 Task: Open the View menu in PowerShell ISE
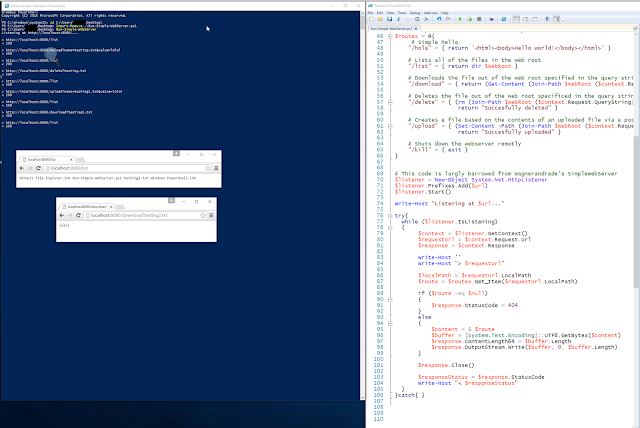(390, 13)
